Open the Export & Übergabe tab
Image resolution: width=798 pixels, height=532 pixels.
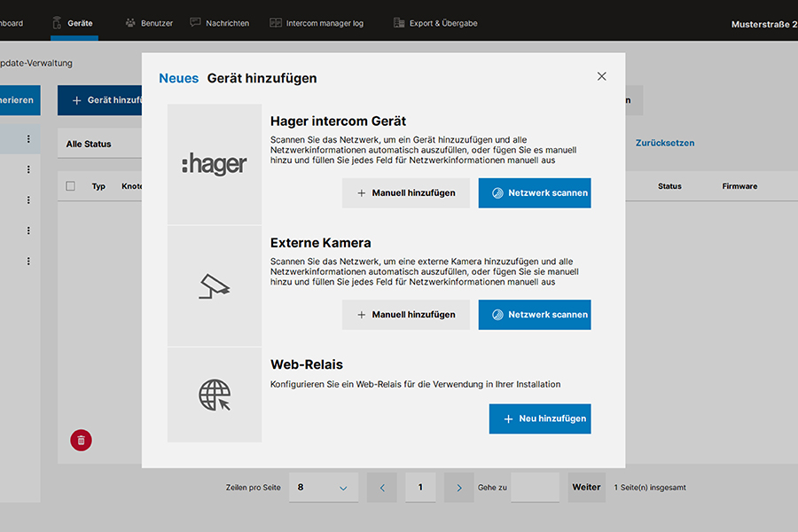(435, 23)
